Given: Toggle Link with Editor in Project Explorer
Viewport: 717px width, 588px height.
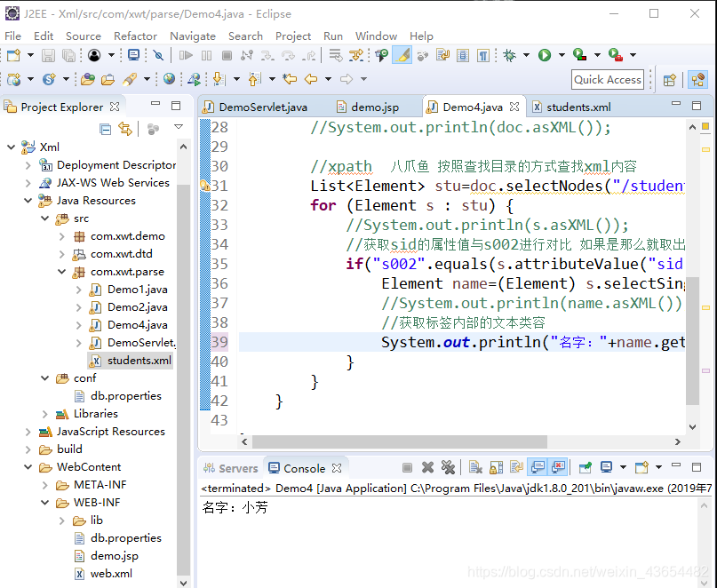Looking at the screenshot, I should coord(125,129).
